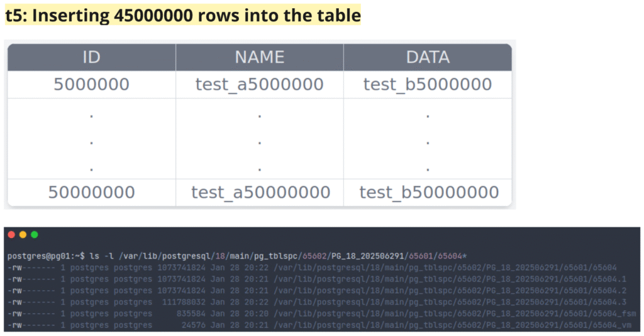This screenshot has height=336, width=644.
Task: Click the red close dot in terminal
Action: tap(11, 234)
